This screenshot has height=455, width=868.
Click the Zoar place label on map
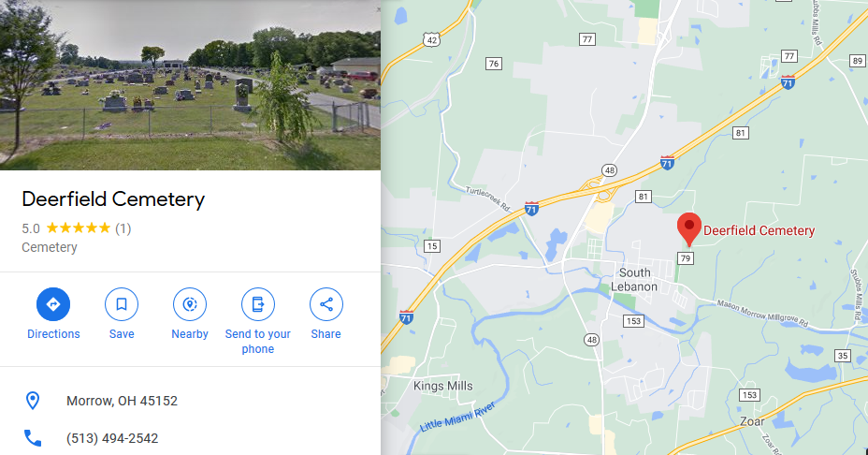[x=752, y=421]
